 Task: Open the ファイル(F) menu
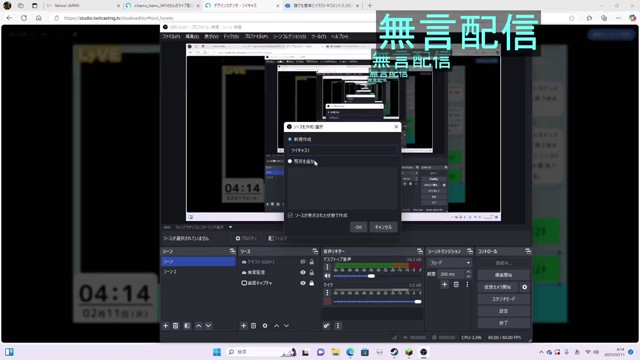(x=171, y=37)
